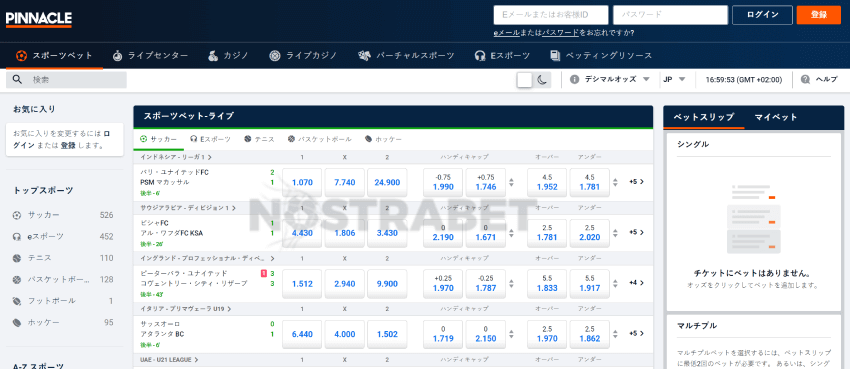Image resolution: width=850 pixels, height=369 pixels.
Task: Click the search magnifier icon
Action: coord(17,80)
